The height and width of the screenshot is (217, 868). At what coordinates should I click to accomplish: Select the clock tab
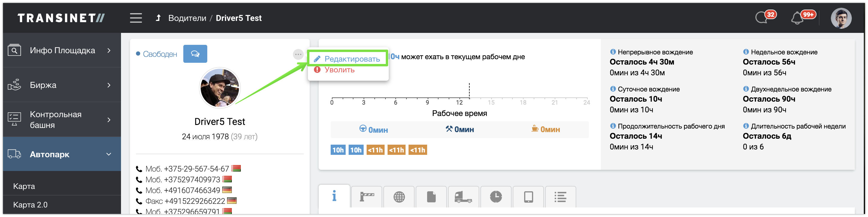496,197
